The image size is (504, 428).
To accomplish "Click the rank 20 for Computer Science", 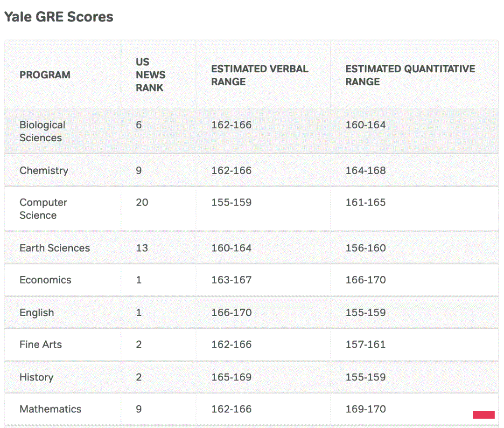I will tap(142, 202).
